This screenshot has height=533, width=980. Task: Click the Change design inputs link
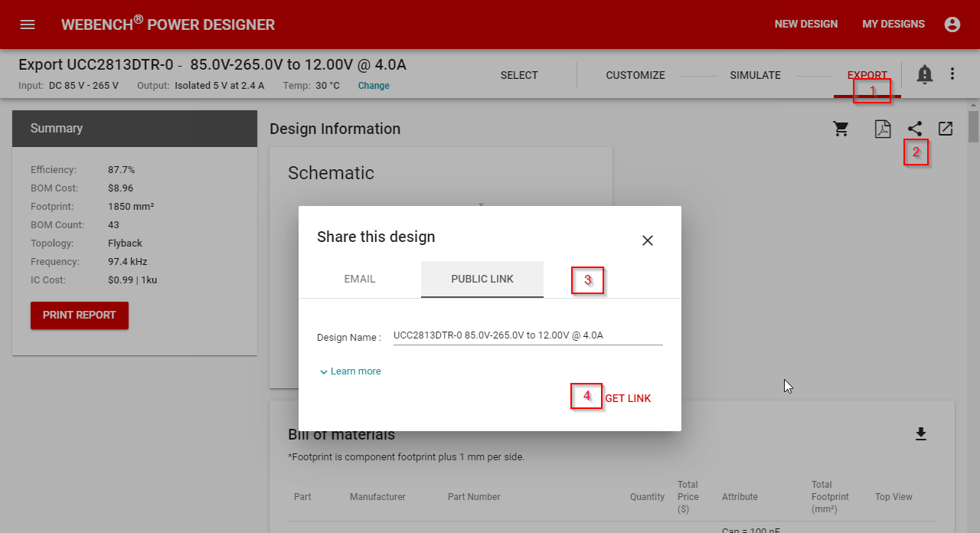coord(374,86)
